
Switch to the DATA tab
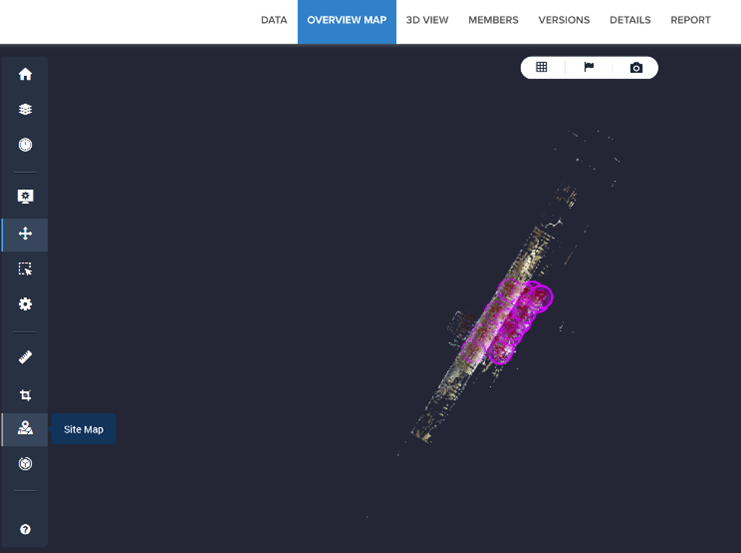tap(274, 20)
